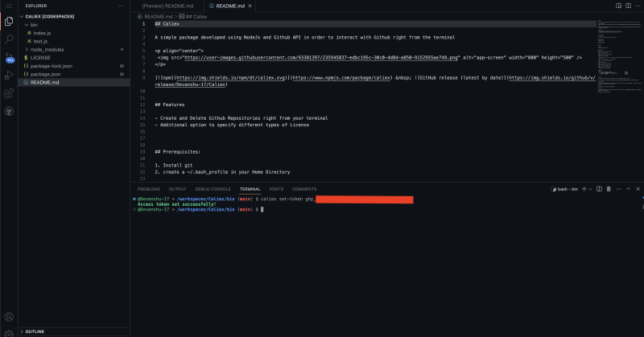
Task: Open the Search view in activity bar
Action: click(9, 39)
